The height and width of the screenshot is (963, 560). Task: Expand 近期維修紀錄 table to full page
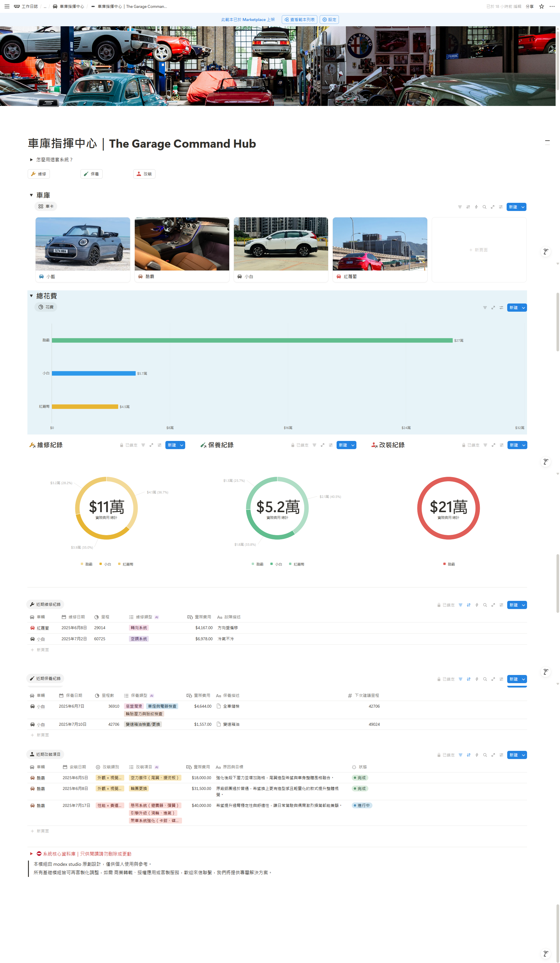[x=493, y=605]
